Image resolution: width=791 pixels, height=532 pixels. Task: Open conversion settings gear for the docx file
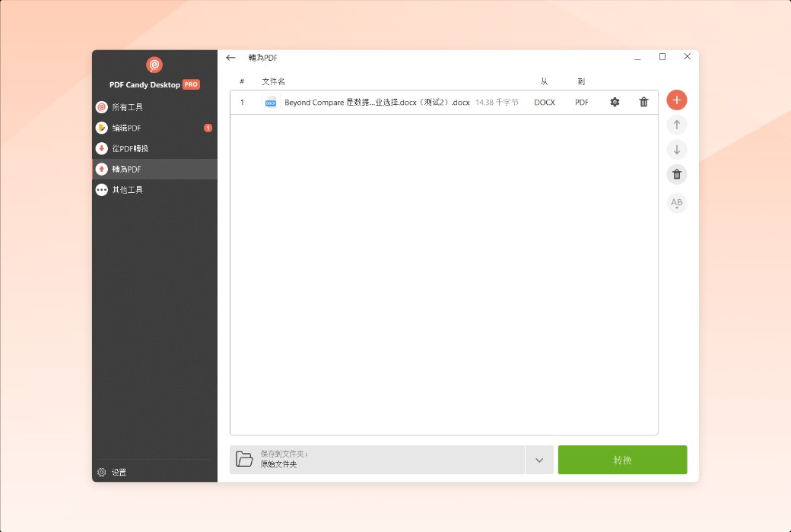point(615,102)
